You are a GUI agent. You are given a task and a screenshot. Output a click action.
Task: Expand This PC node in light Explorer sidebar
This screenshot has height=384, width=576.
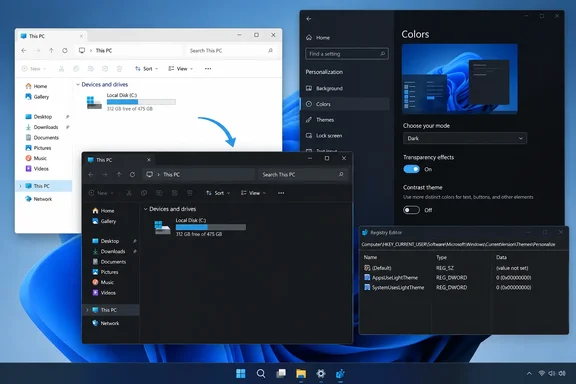[20, 186]
